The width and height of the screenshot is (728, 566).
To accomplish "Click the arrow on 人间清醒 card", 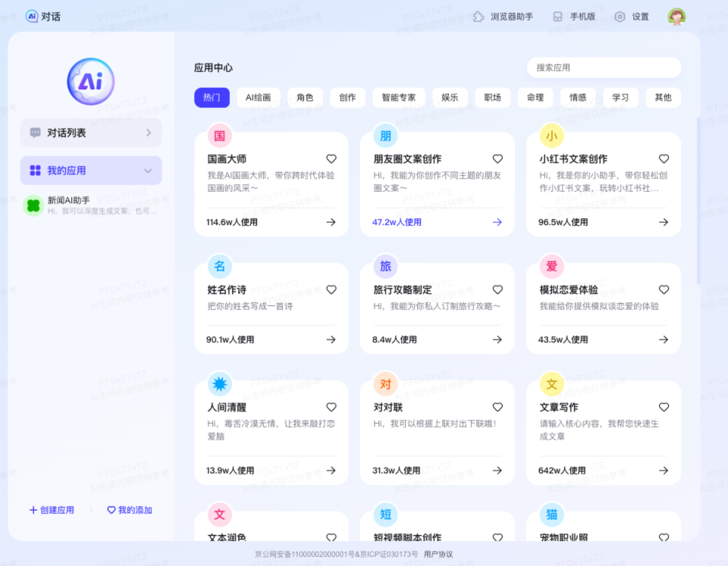I will click(331, 471).
